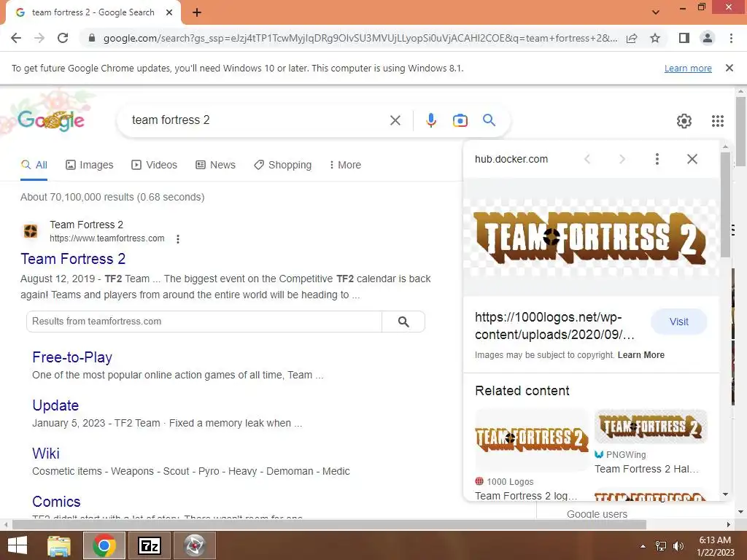Click the Team Fortress 2 site favicon
747x560 pixels.
coord(31,231)
